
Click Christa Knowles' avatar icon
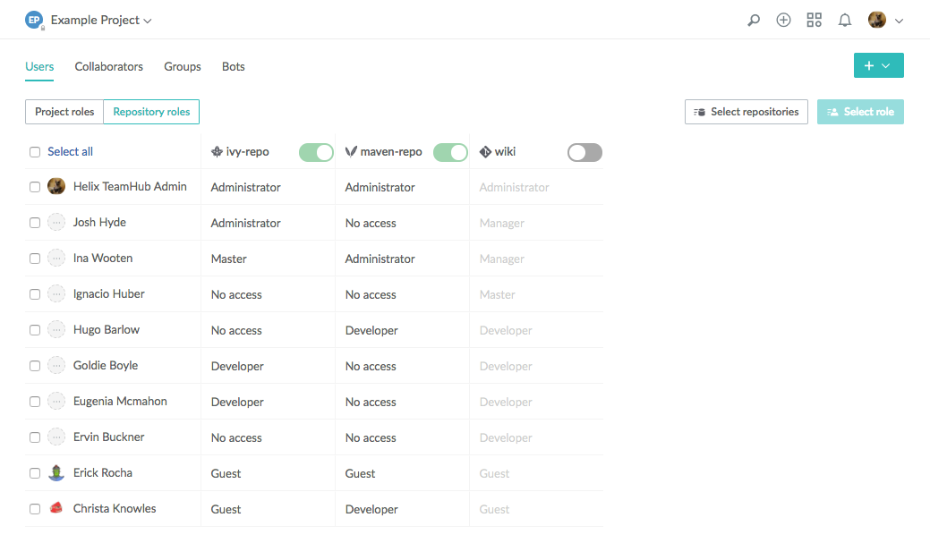tap(56, 509)
